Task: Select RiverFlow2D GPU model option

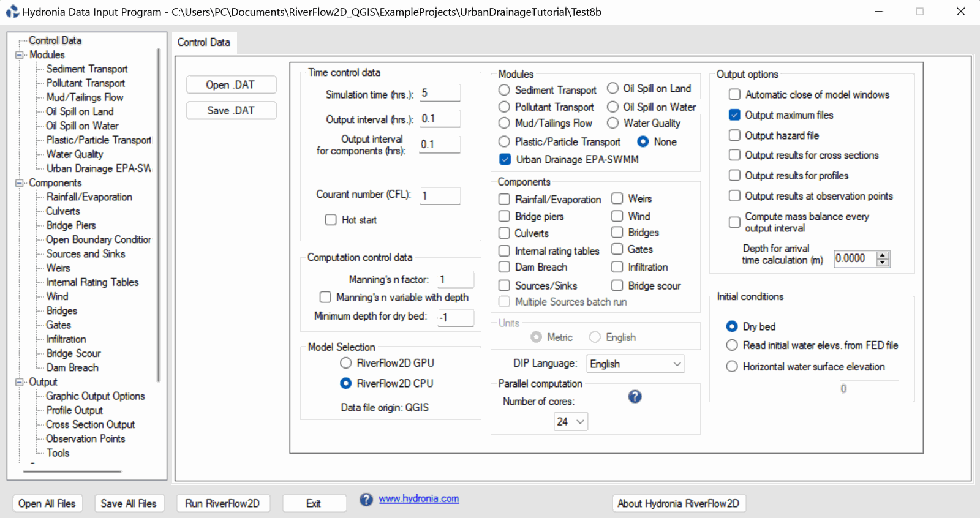Action: pos(346,363)
